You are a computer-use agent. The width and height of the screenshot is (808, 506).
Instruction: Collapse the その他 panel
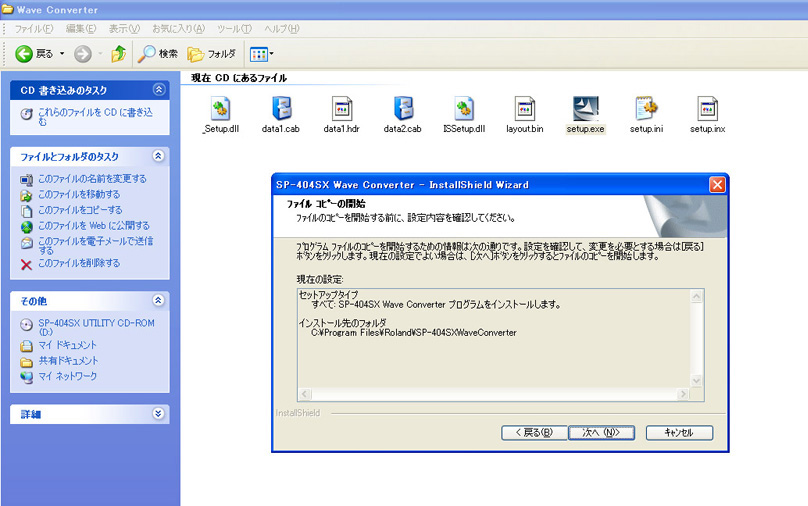click(159, 300)
